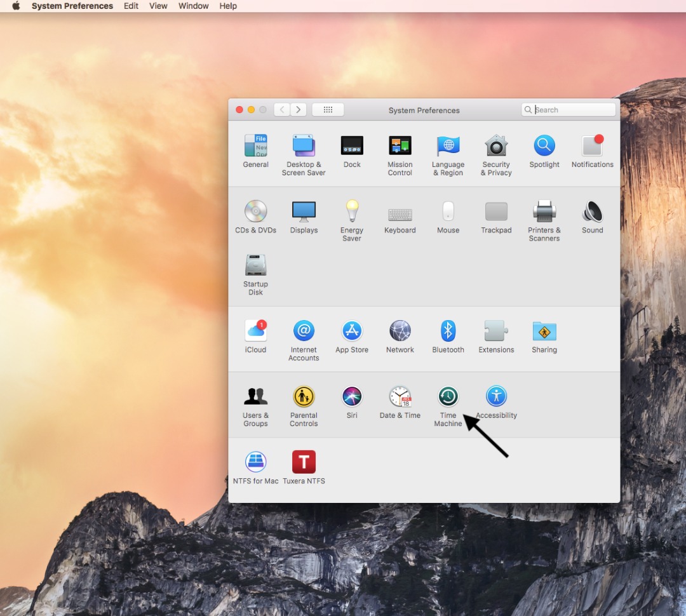686x616 pixels.
Task: Open the Window menu
Action: pyautogui.click(x=193, y=6)
